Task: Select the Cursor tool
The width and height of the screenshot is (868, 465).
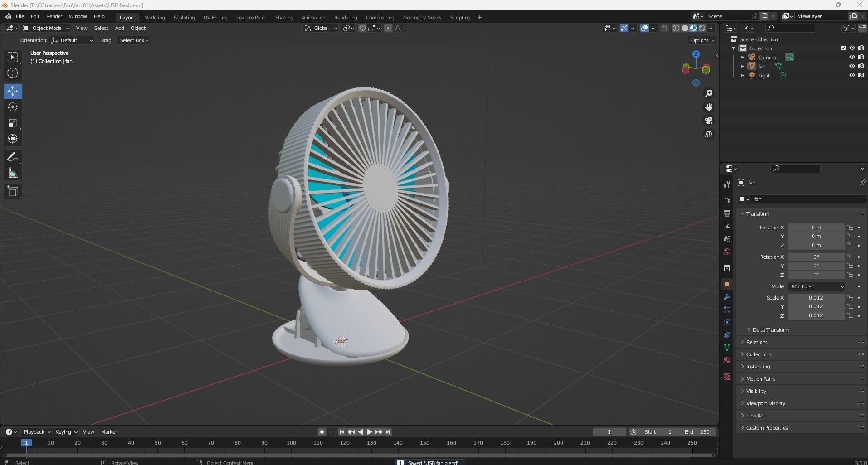Action: 13,73
